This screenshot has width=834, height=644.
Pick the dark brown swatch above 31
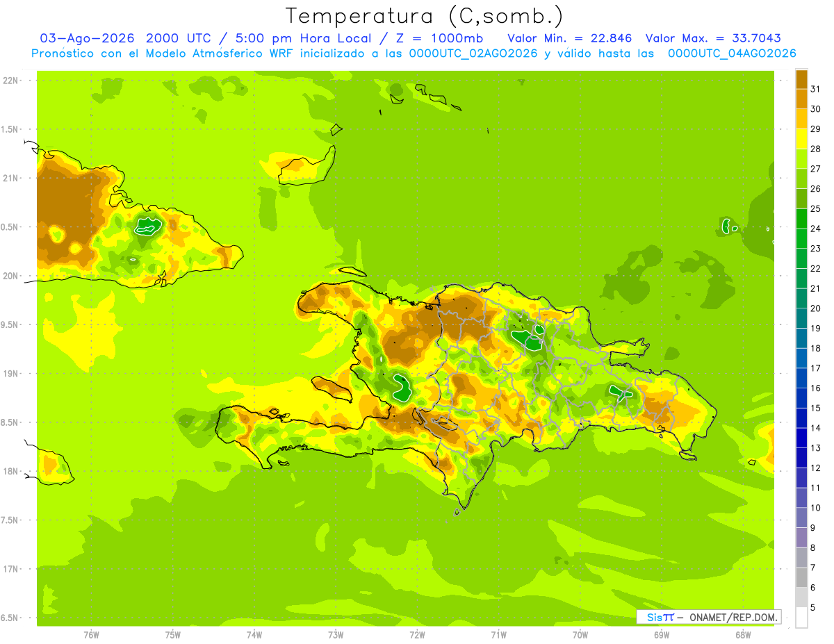pos(801,79)
